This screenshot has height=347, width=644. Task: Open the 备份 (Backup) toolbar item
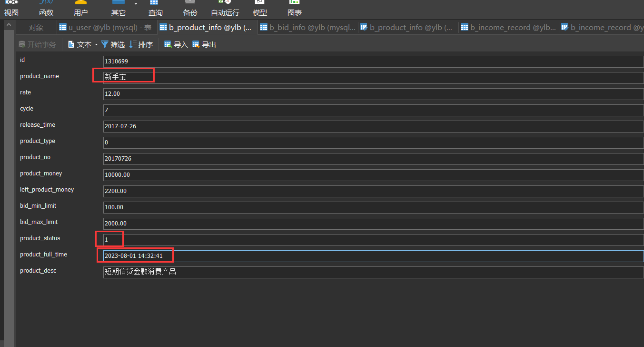pyautogui.click(x=190, y=9)
